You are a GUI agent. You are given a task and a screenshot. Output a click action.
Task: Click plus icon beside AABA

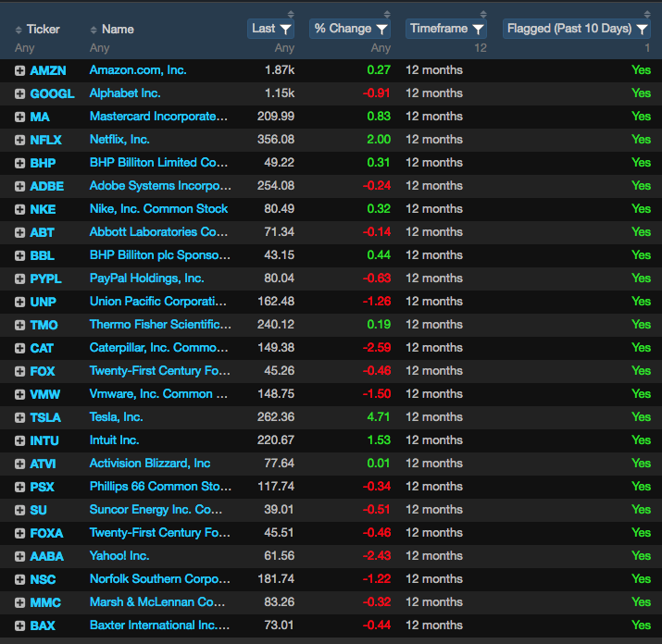coord(19,557)
